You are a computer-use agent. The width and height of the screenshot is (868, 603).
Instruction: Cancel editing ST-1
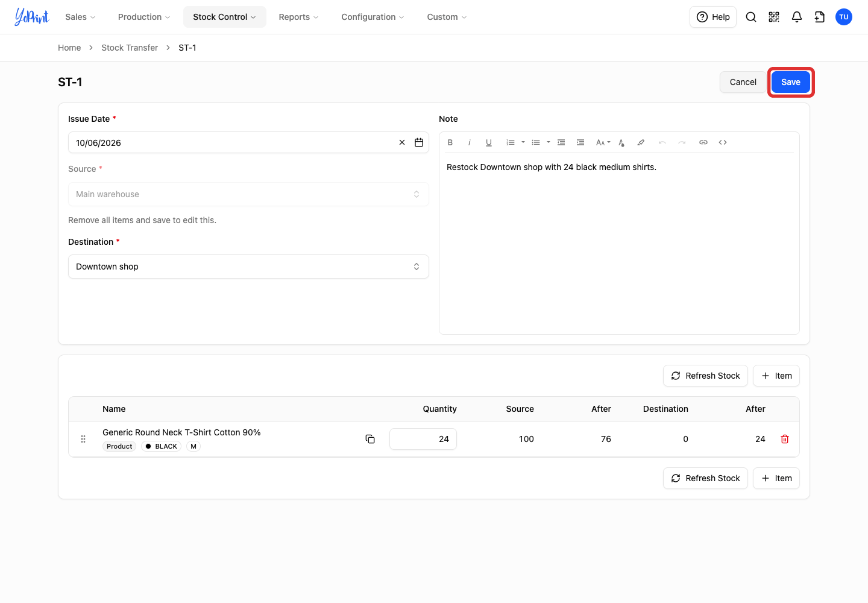[743, 82]
